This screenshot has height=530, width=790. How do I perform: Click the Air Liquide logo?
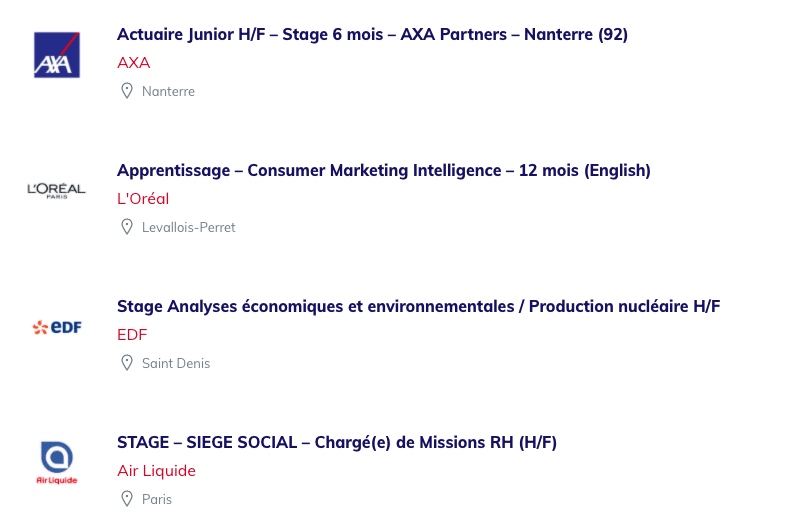click(x=56, y=463)
